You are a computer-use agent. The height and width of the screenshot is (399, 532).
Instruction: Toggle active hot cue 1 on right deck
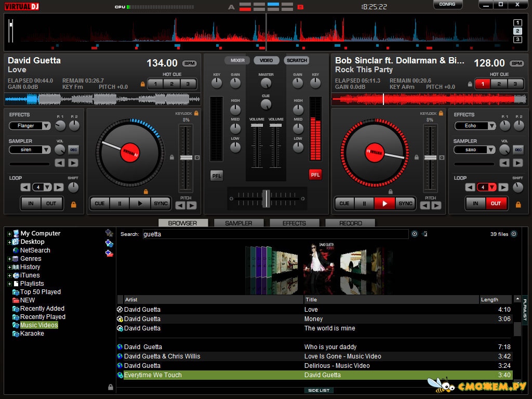point(483,84)
